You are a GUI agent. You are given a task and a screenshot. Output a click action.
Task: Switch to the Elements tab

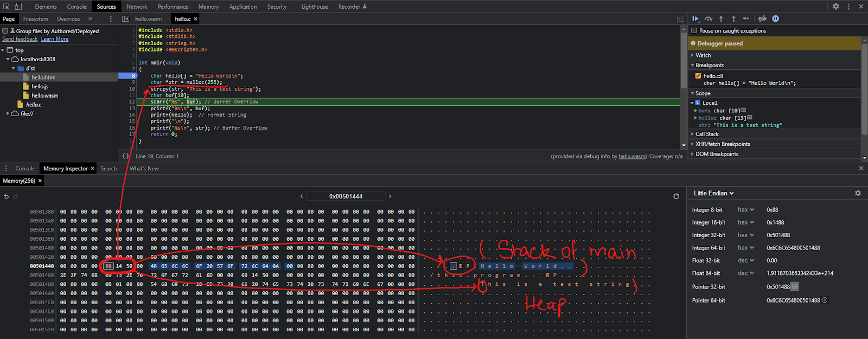[46, 7]
